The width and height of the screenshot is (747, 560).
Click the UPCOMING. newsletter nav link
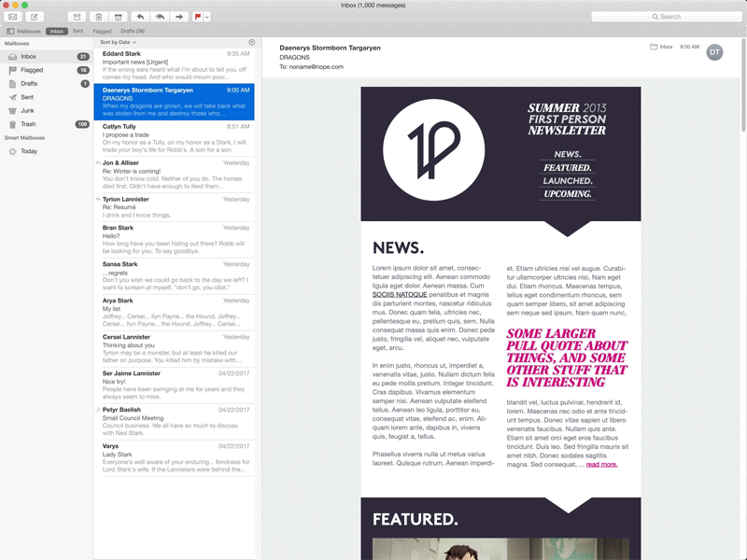[x=568, y=194]
